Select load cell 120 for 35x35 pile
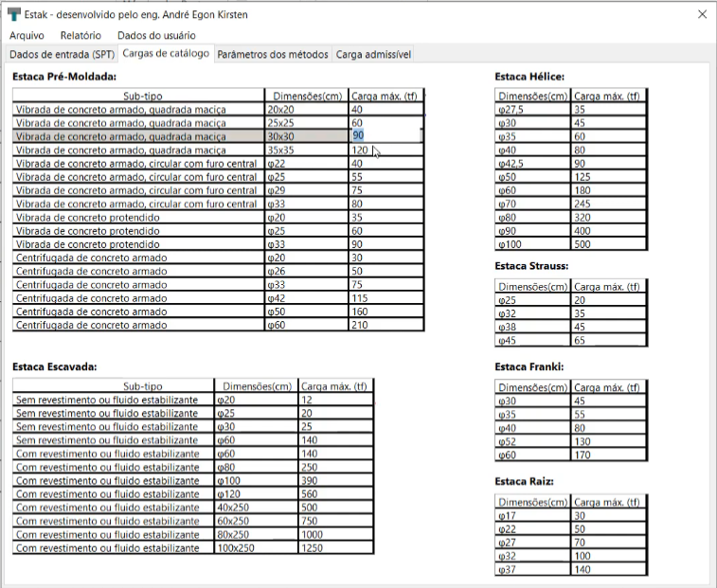Image resolution: width=717 pixels, height=588 pixels. [x=385, y=150]
